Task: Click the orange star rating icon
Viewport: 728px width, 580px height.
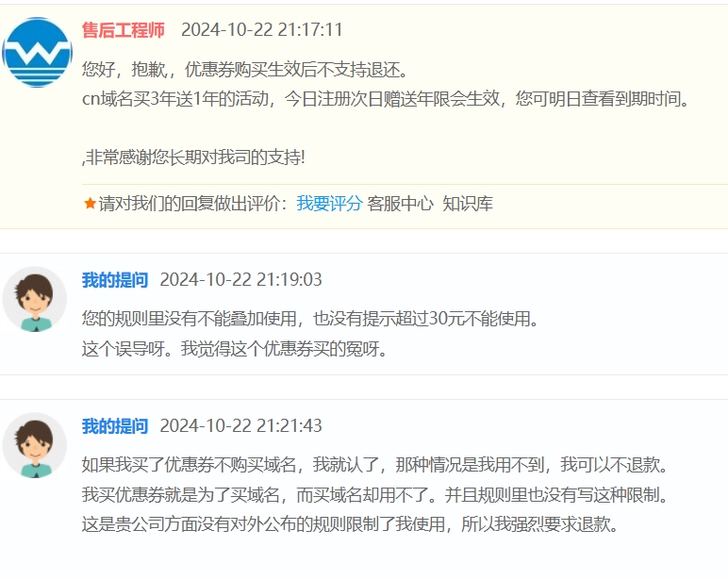Action: pyautogui.click(x=90, y=203)
